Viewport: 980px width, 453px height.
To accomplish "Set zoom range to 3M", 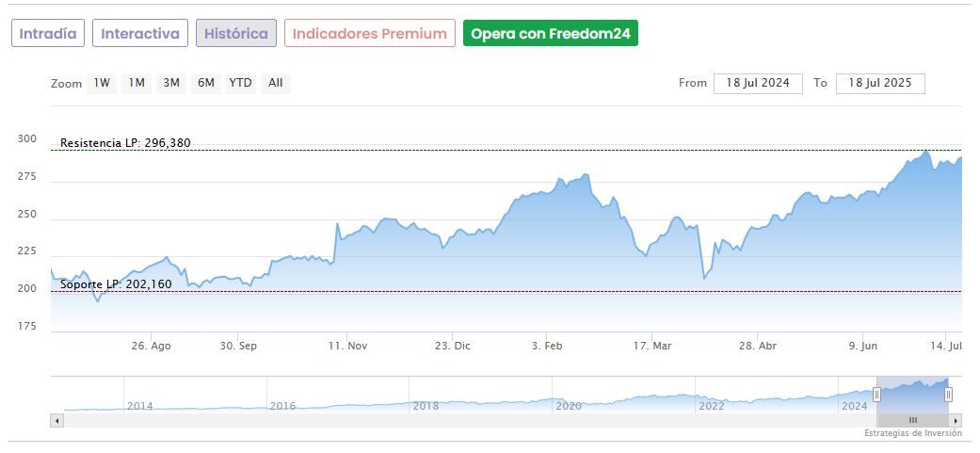I will point(171,83).
